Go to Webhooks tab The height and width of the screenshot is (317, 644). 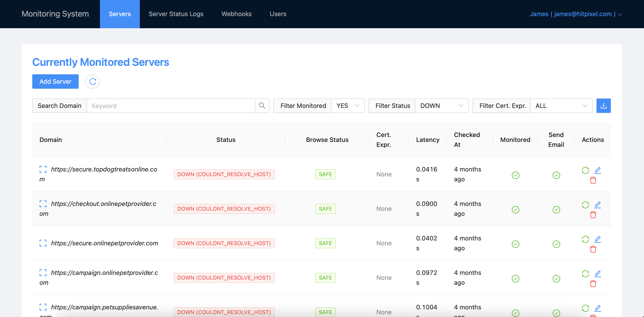tap(236, 14)
